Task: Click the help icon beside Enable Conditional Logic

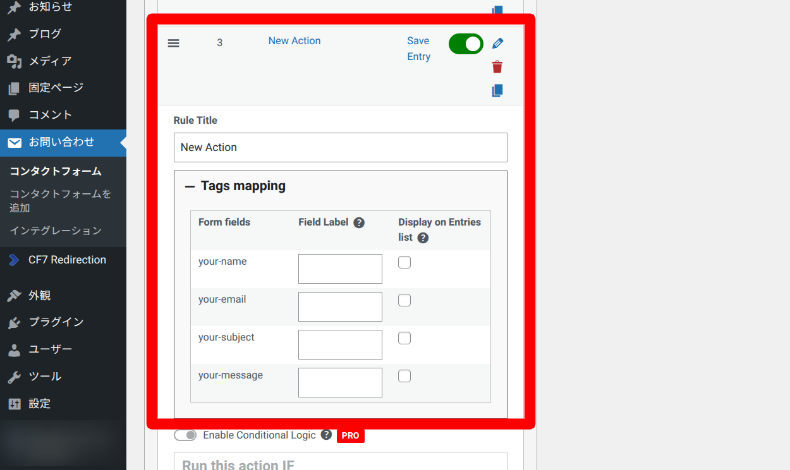Action: tap(326, 435)
